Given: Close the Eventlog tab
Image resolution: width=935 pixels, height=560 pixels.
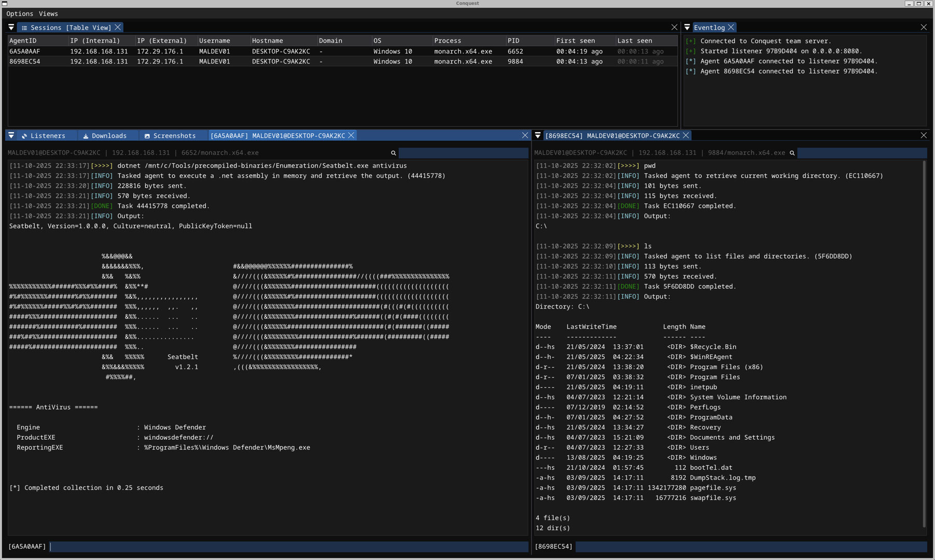Looking at the screenshot, I should coord(731,27).
